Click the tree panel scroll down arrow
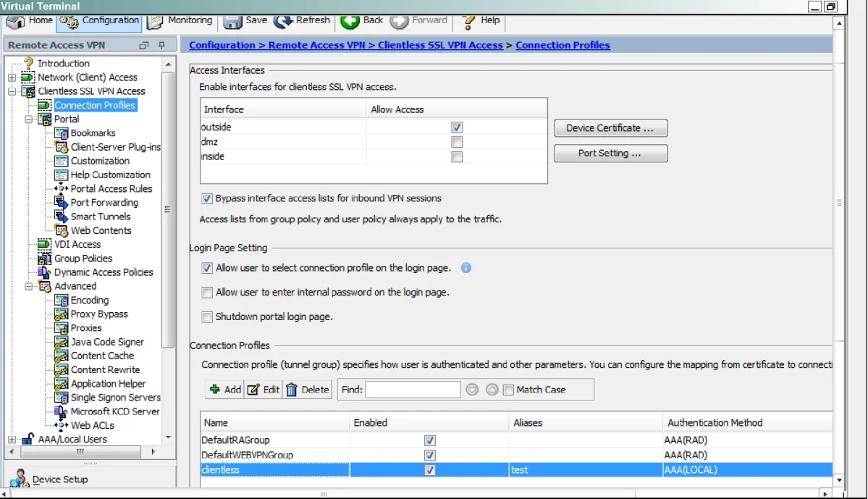 coord(168,437)
